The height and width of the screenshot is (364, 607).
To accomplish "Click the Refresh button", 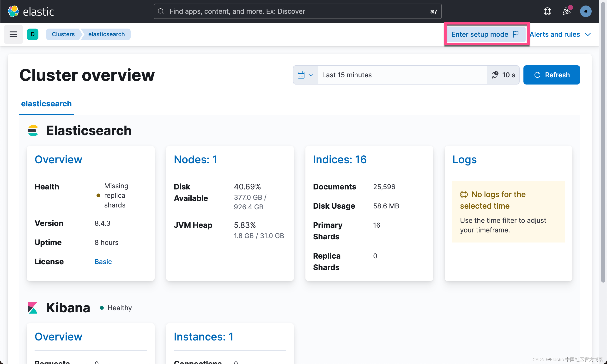I will [x=552, y=75].
